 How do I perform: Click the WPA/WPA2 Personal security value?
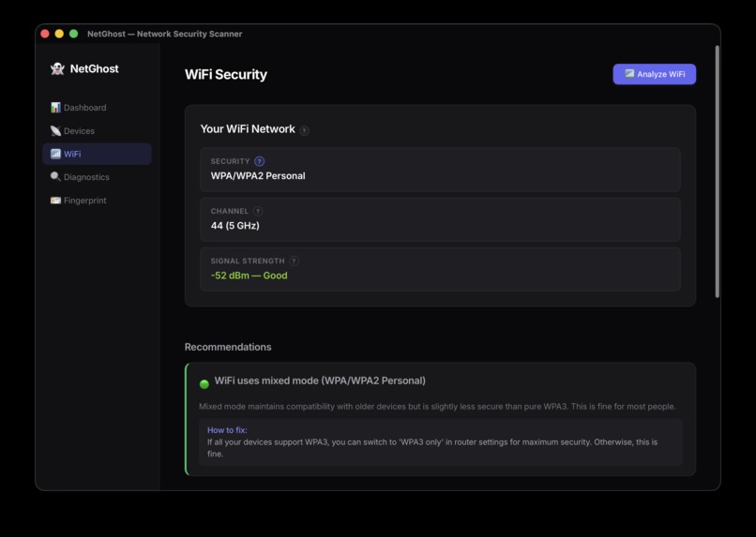[x=258, y=176]
